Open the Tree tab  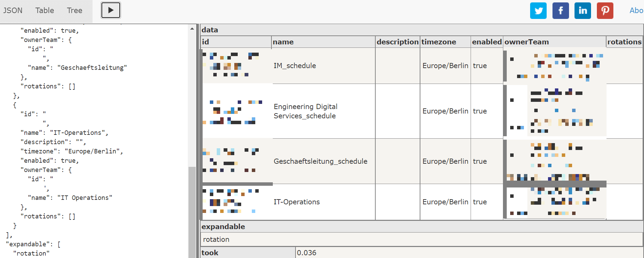click(x=75, y=11)
